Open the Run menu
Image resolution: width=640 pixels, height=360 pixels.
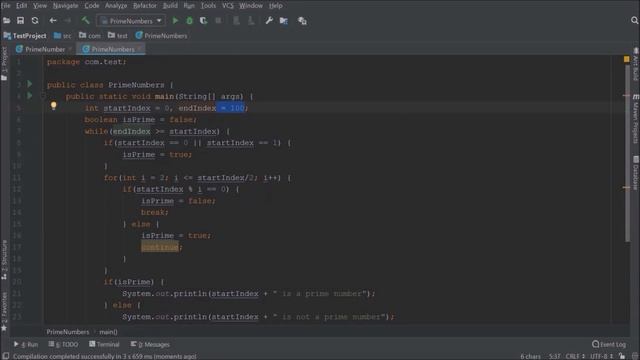click(x=189, y=6)
